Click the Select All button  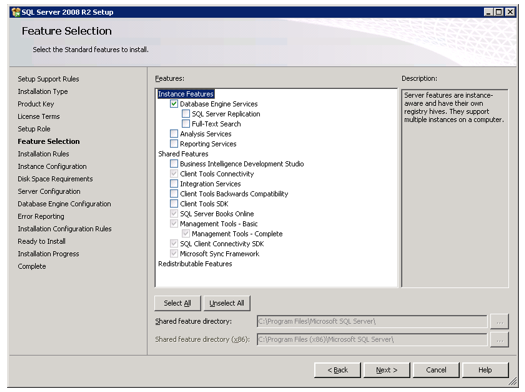pos(177,303)
